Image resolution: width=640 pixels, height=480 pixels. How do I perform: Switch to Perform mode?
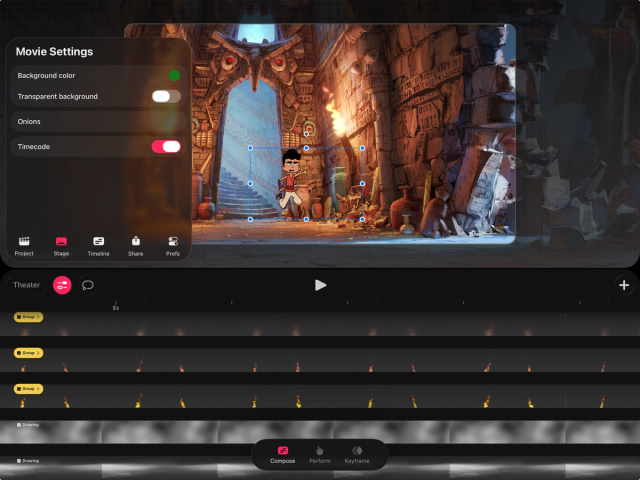pos(320,455)
